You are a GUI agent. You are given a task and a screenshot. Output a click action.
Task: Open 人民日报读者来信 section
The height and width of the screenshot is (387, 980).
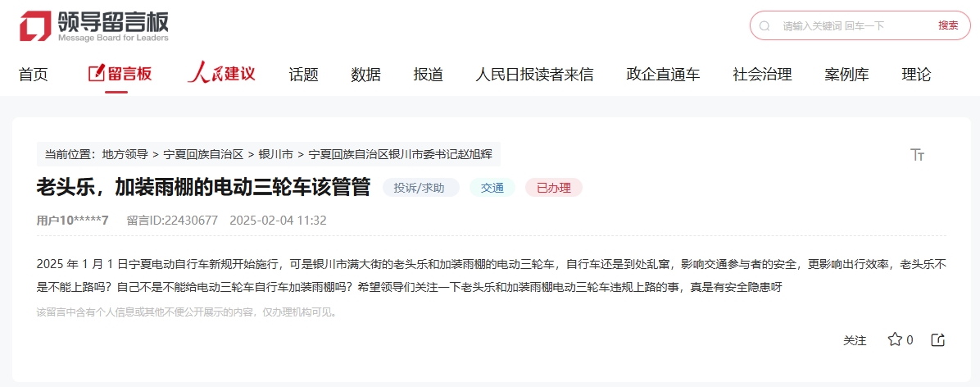coord(534,75)
